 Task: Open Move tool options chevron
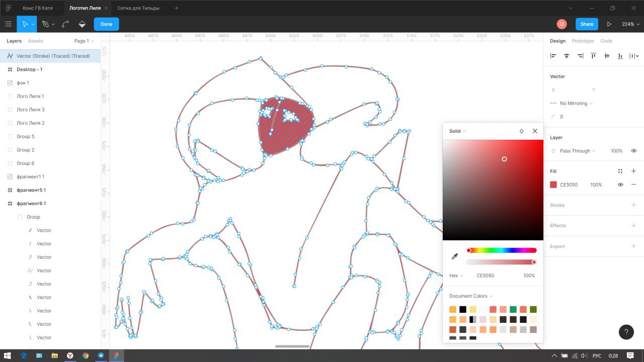click(33, 24)
